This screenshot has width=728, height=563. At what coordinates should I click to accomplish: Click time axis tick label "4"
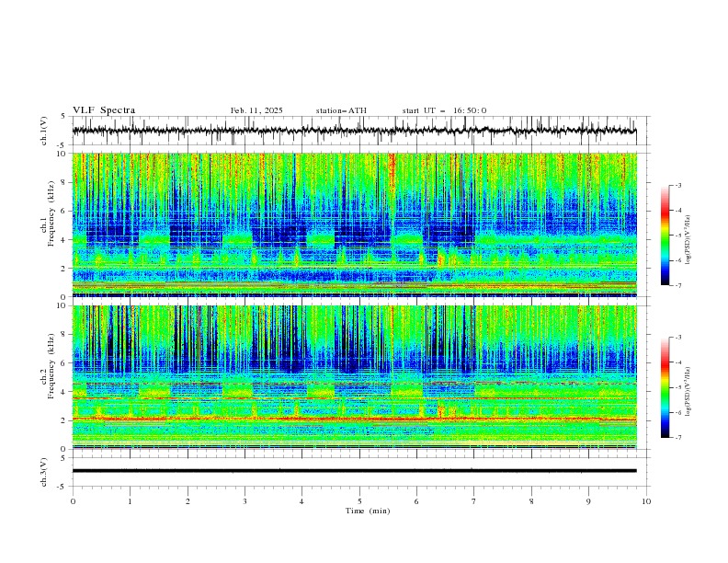(301, 501)
